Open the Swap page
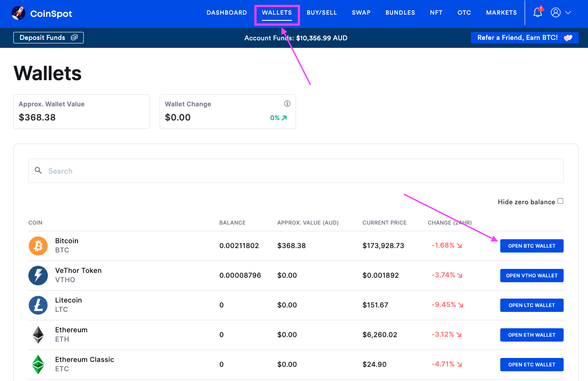 (x=361, y=12)
